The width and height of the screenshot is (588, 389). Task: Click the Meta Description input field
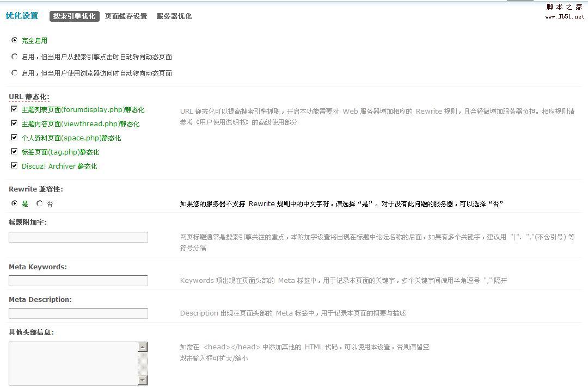pos(78,313)
